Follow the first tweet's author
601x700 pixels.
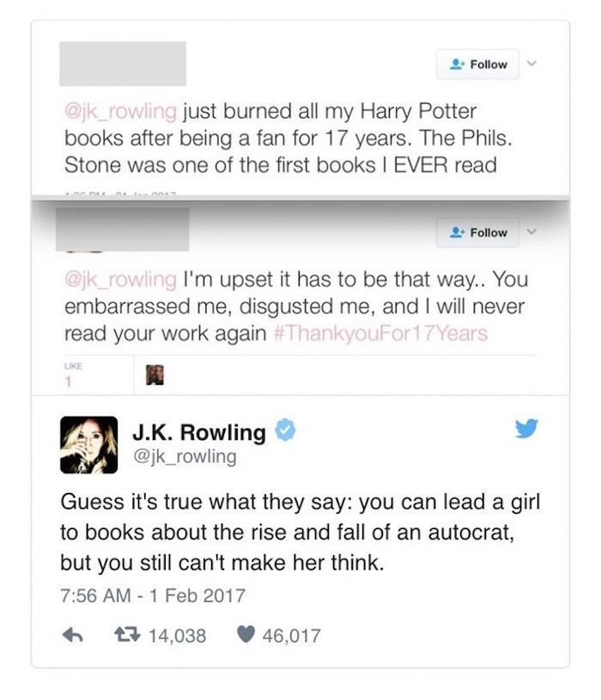pos(478,64)
